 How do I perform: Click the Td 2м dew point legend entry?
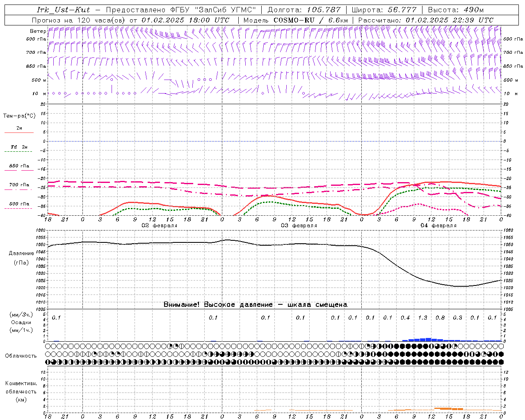click(19, 147)
